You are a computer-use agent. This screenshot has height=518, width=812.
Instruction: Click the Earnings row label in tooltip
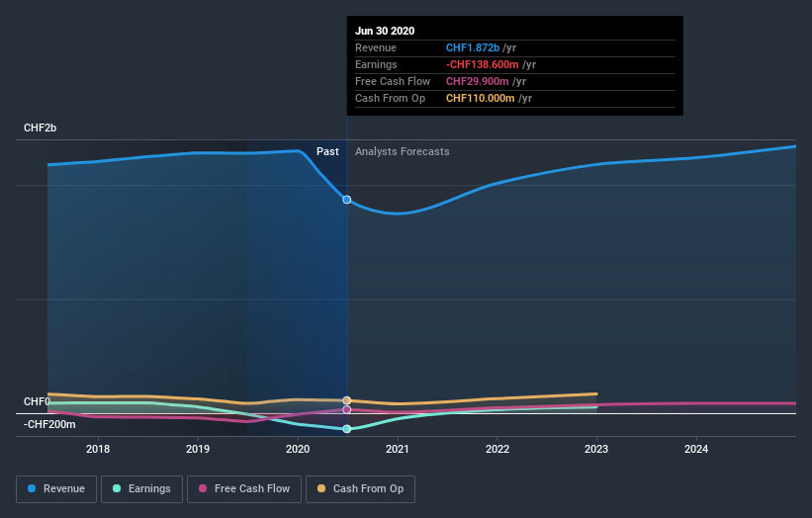coord(376,64)
